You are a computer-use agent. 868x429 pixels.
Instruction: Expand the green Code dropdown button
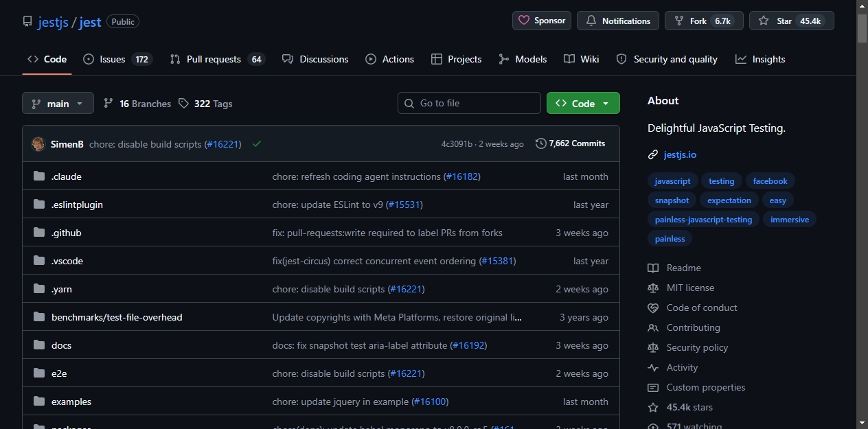point(583,103)
